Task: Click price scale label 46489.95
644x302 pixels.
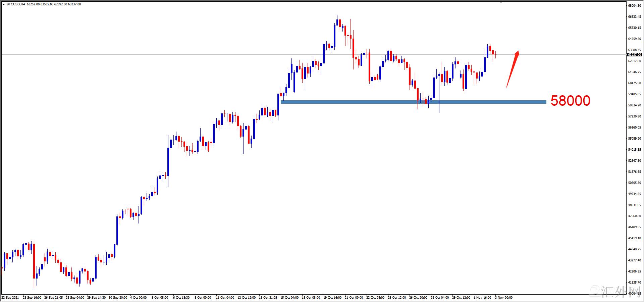Action: (x=635, y=227)
